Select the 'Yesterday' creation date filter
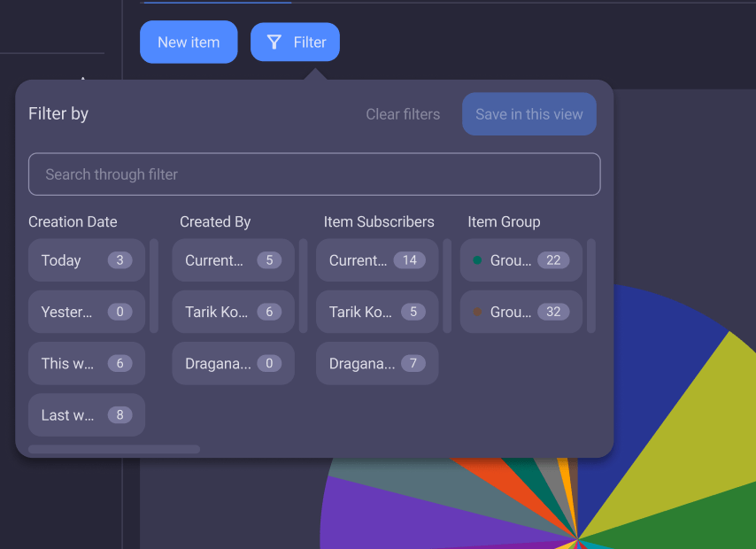Image resolution: width=756 pixels, height=549 pixels. tap(86, 312)
